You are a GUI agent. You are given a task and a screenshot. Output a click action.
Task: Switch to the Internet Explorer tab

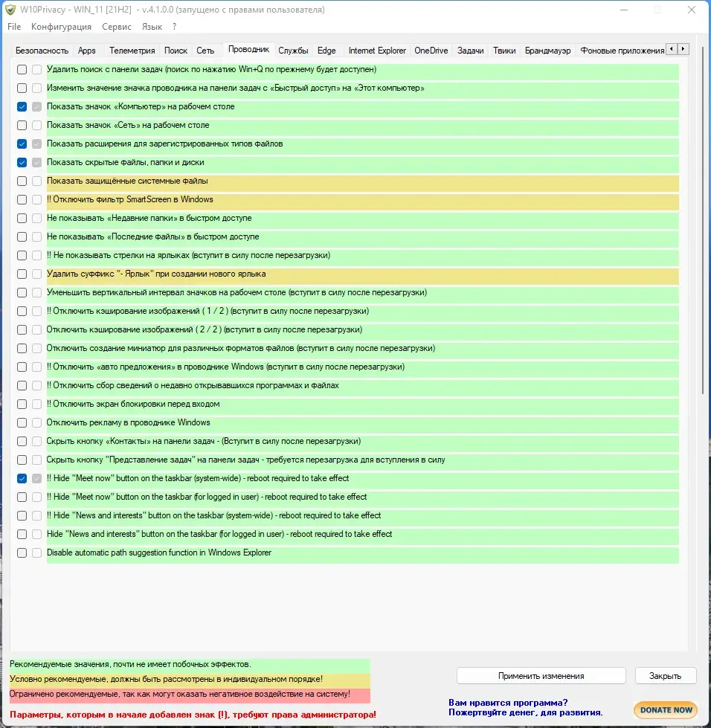pyautogui.click(x=377, y=51)
